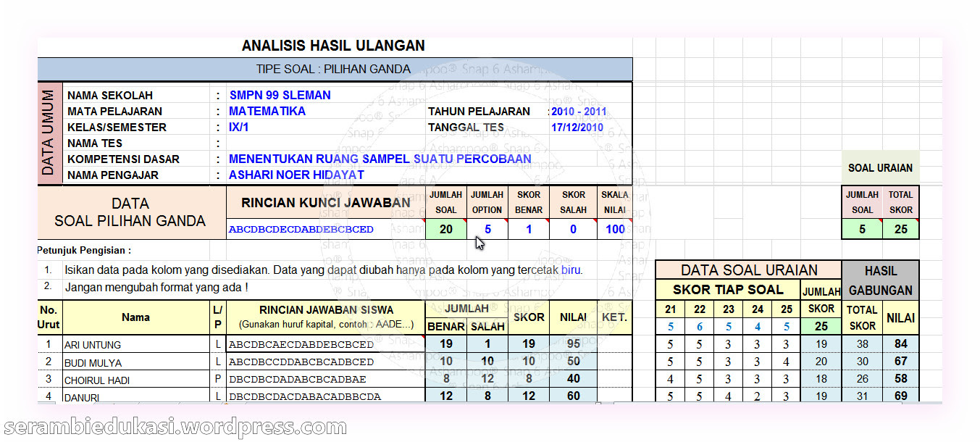Click Danuri's Total Skor 31
Viewport: 980px width, 442px height.
[x=863, y=396]
